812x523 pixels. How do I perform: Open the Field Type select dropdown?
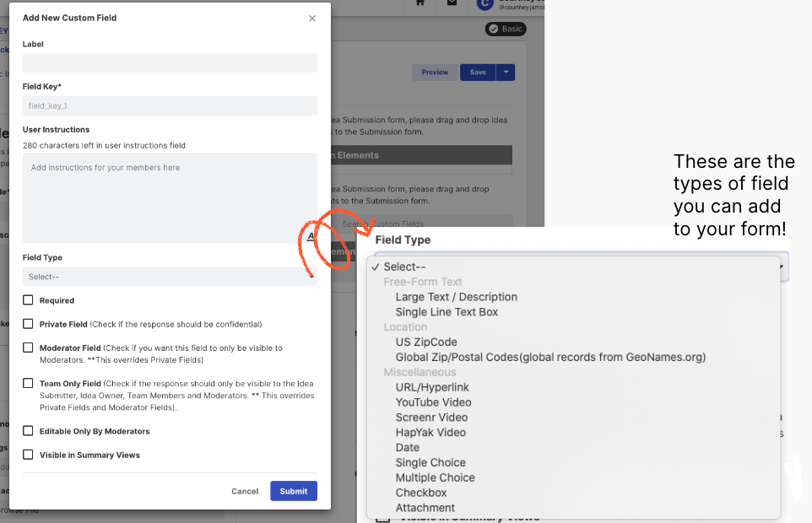coord(170,277)
